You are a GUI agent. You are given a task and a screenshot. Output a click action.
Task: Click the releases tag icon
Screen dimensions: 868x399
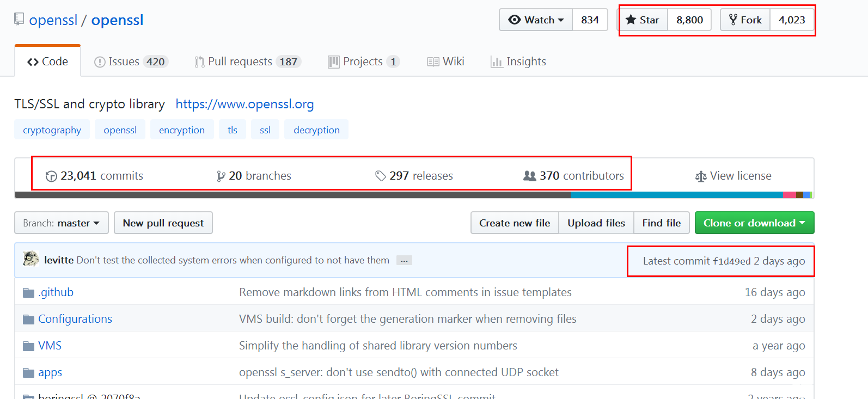pyautogui.click(x=380, y=176)
